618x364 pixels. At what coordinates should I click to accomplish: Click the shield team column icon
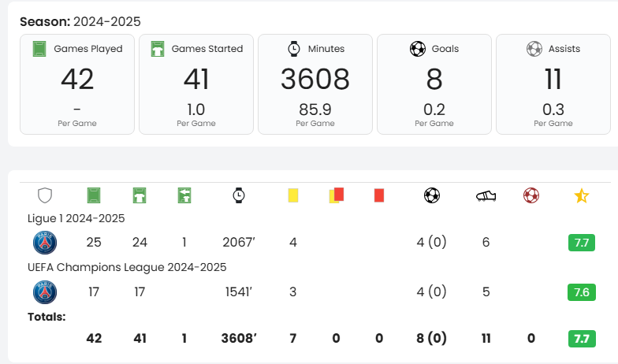(45, 195)
